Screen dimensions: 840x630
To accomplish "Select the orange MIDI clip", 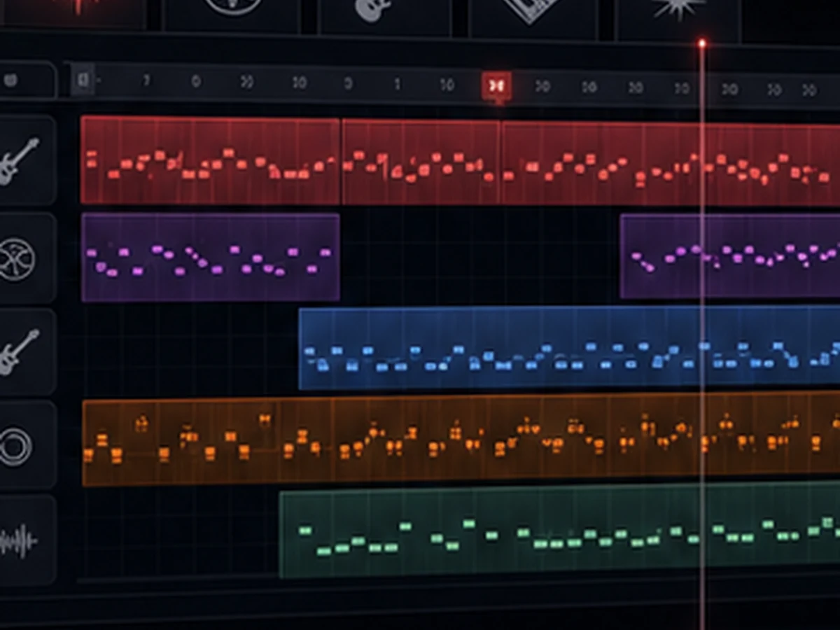I will [x=461, y=440].
